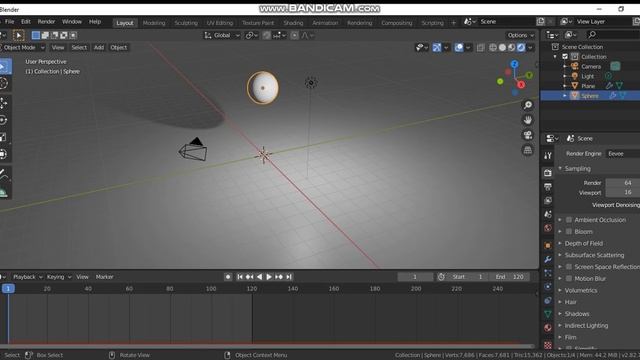Jump to the timeline end button
Image resolution: width=640 pixels, height=360 pixels.
(289, 277)
